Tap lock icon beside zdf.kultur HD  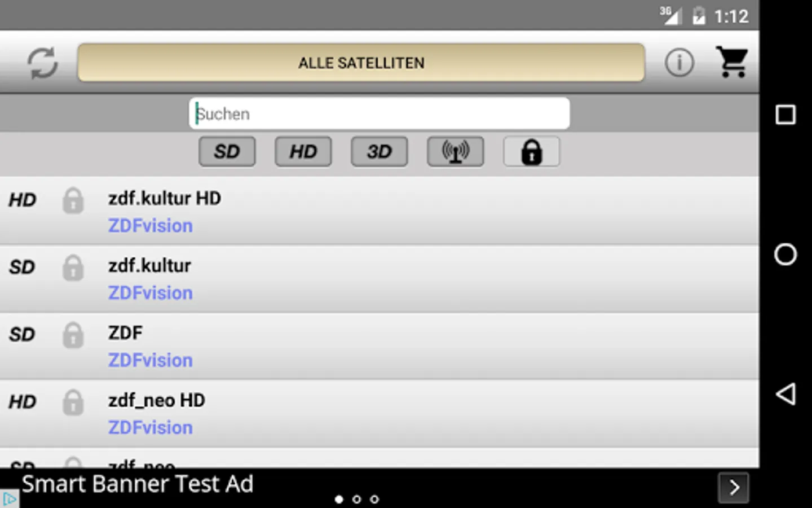[x=73, y=200]
